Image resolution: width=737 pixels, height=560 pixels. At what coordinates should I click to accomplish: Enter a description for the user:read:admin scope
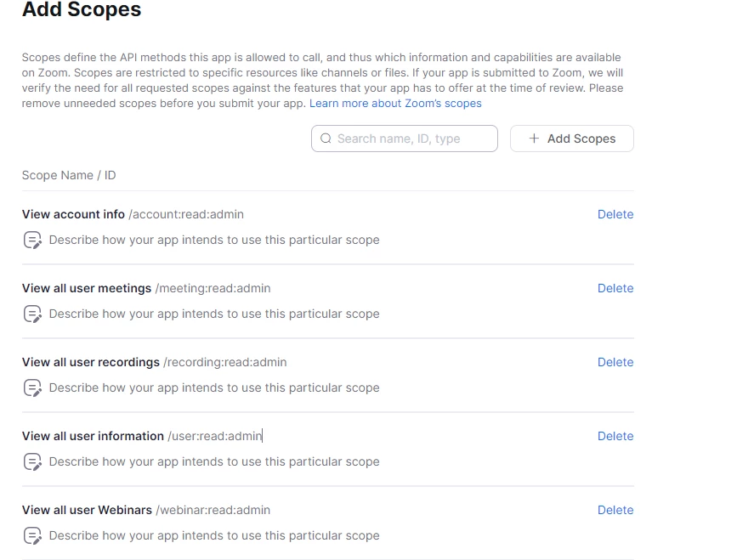click(x=213, y=461)
